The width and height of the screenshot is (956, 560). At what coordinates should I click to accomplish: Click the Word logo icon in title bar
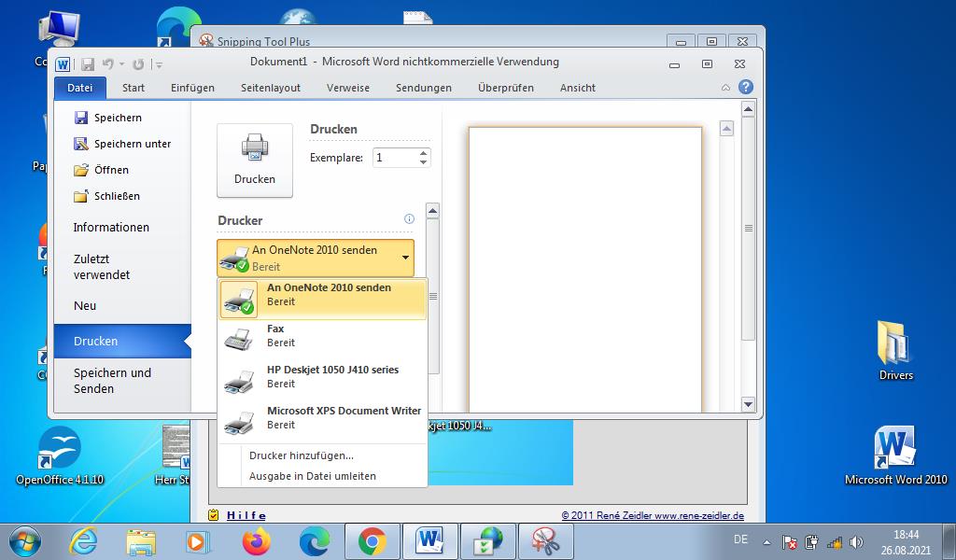click(x=63, y=64)
